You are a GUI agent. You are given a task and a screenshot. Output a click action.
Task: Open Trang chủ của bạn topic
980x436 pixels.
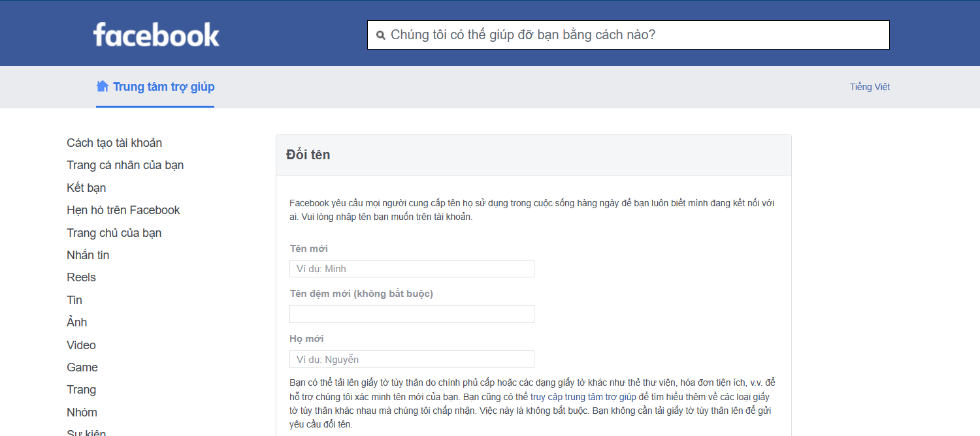[x=114, y=233]
